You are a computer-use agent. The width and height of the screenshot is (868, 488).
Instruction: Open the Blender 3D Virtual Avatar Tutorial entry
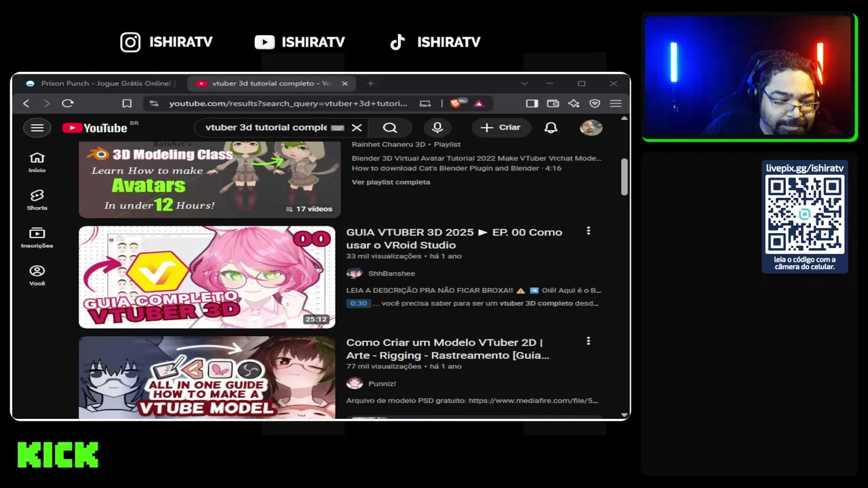coord(476,158)
